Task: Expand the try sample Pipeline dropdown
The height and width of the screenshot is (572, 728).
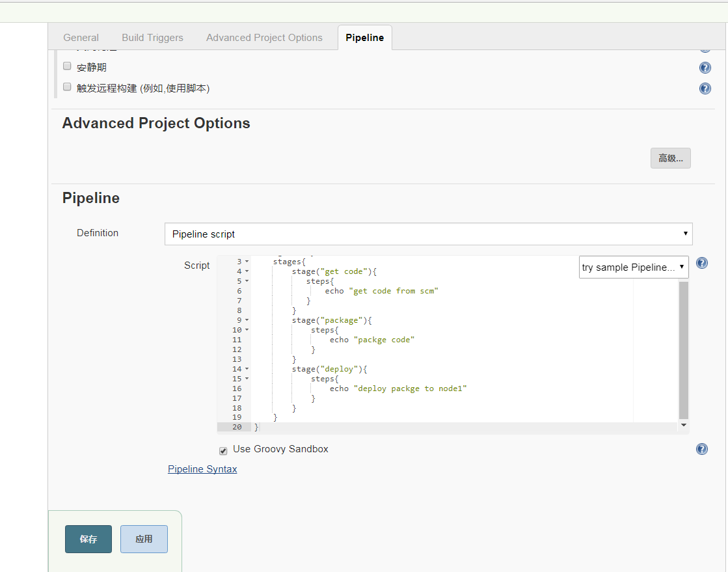Action: [x=633, y=267]
